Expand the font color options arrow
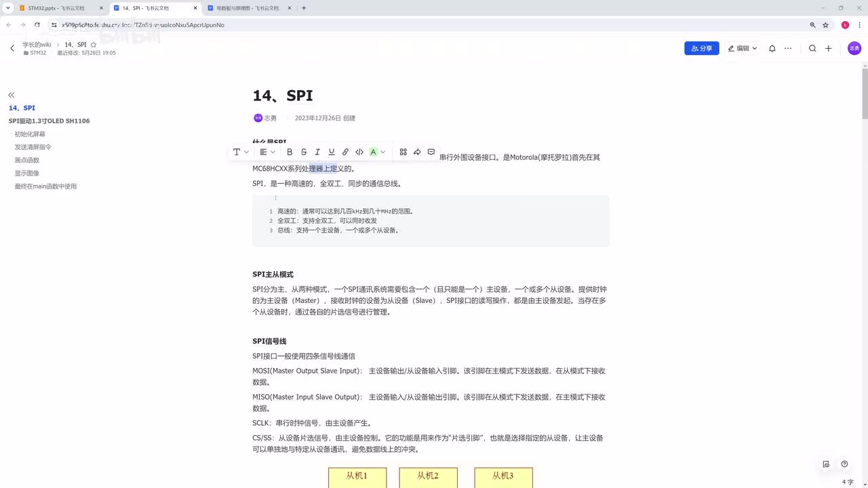The width and height of the screenshot is (868, 488). [x=383, y=152]
